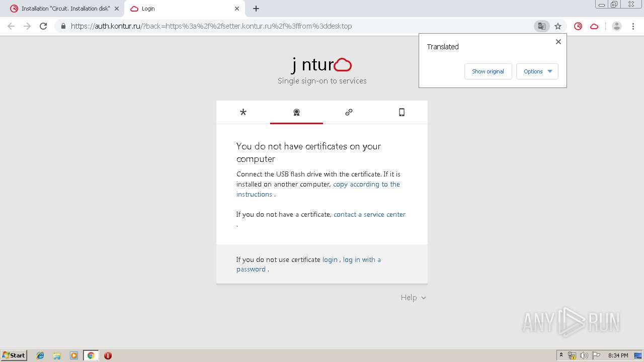Open the Chrome three-dot menu
Image resolution: width=644 pixels, height=362 pixels.
[x=632, y=26]
